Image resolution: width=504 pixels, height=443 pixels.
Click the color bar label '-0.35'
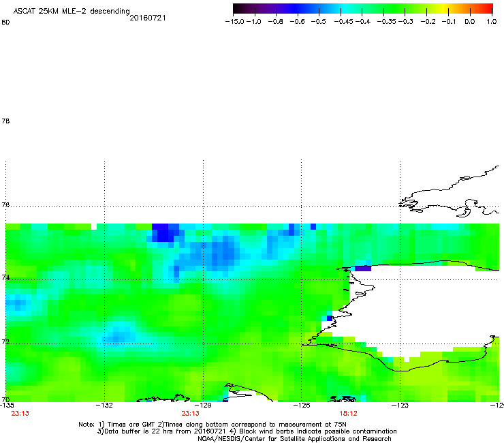pos(387,22)
